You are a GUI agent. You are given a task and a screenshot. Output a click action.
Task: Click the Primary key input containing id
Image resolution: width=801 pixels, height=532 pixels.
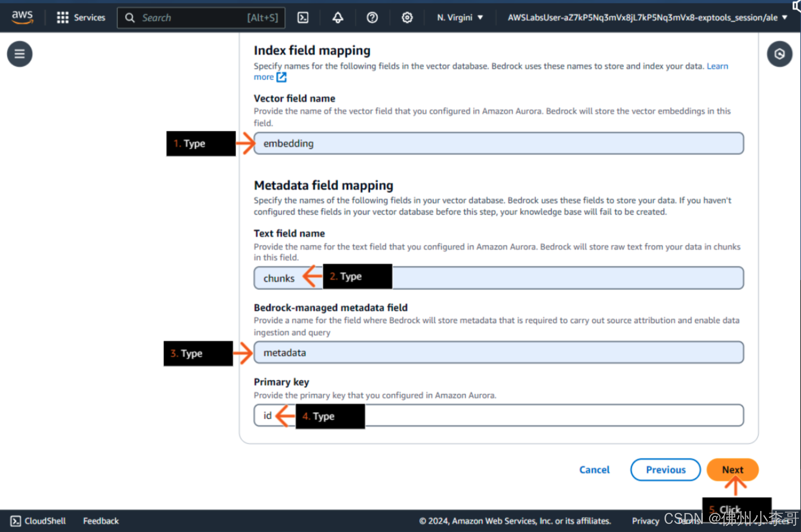click(498, 415)
